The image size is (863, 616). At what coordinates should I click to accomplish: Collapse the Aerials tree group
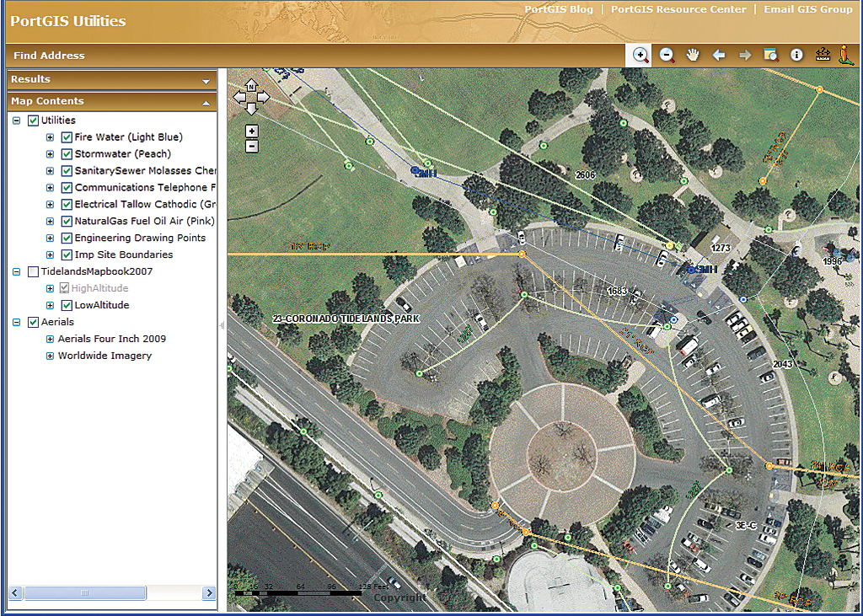point(17,323)
